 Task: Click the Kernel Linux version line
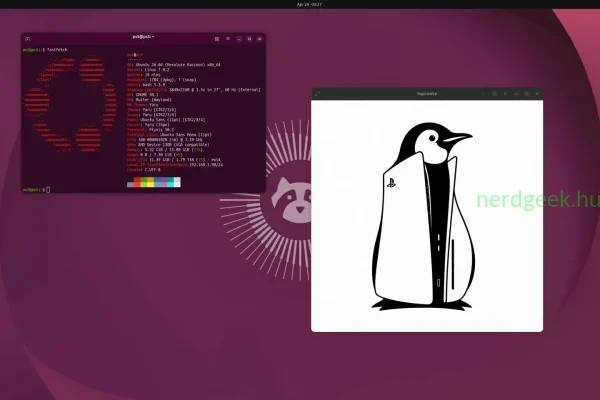pyautogui.click(x=148, y=70)
